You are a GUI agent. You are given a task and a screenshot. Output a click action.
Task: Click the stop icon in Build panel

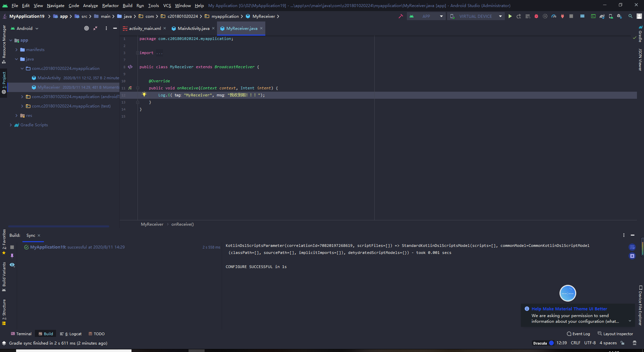pos(12,247)
